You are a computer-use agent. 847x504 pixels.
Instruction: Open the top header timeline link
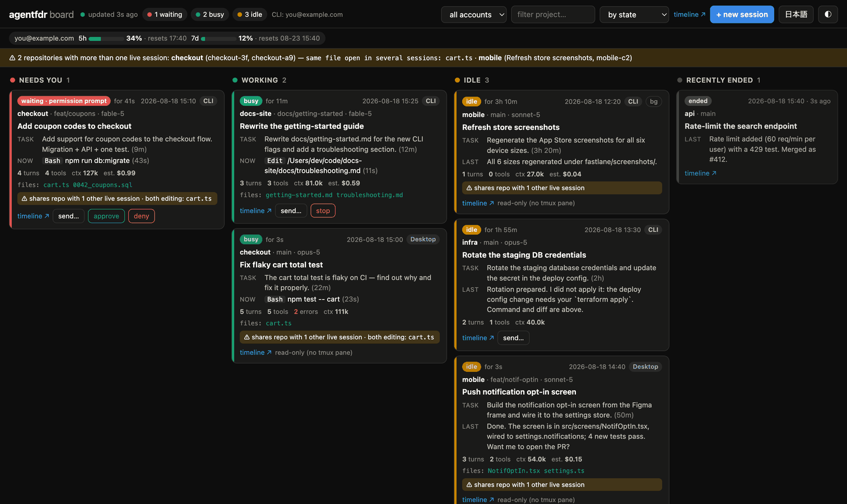pos(689,15)
